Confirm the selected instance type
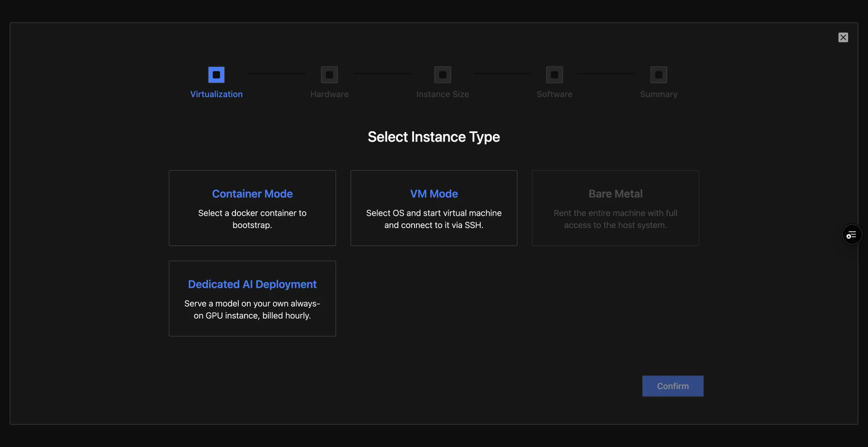868x447 pixels. pos(673,386)
